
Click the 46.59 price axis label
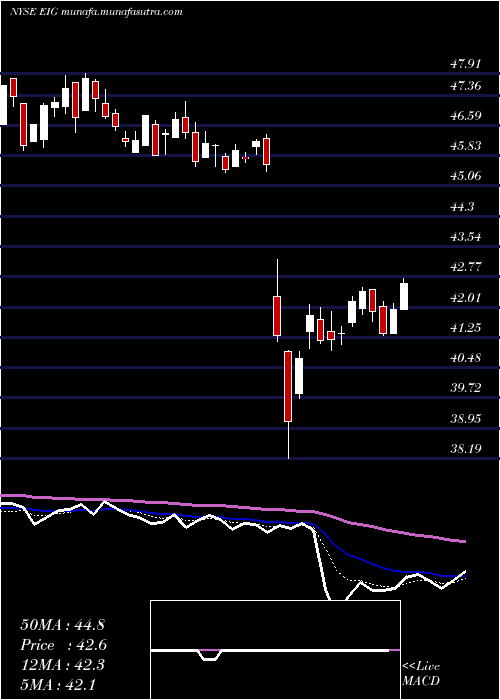(466, 116)
